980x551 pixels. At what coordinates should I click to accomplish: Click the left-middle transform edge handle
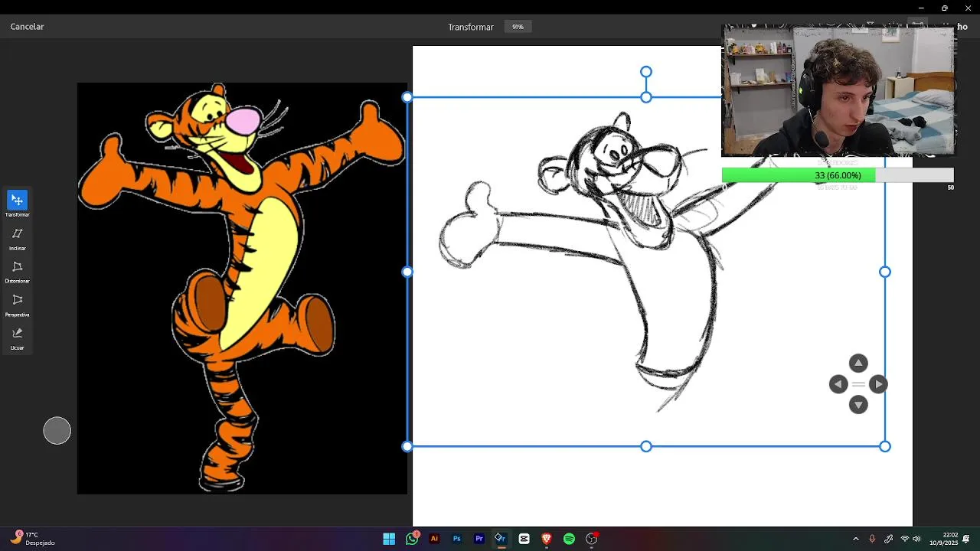[407, 272]
